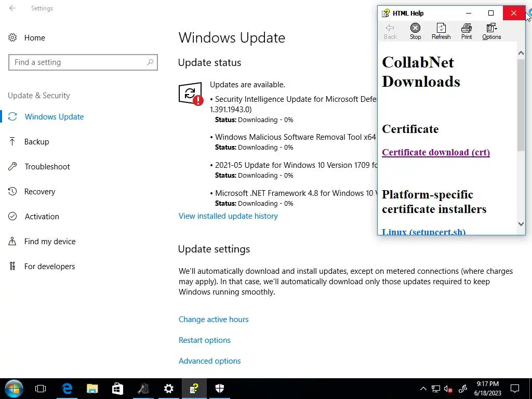This screenshot has width=532, height=399.
Task: Open the Activation settings page
Action: (x=42, y=217)
